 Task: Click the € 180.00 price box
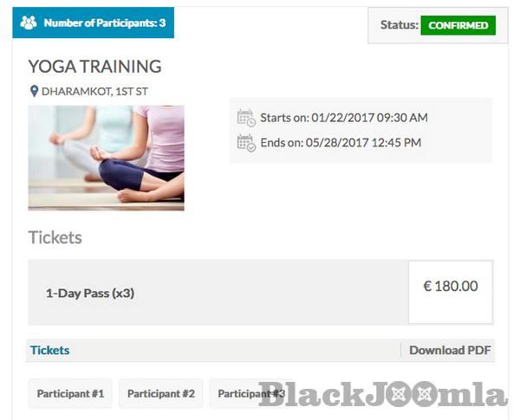click(x=451, y=292)
